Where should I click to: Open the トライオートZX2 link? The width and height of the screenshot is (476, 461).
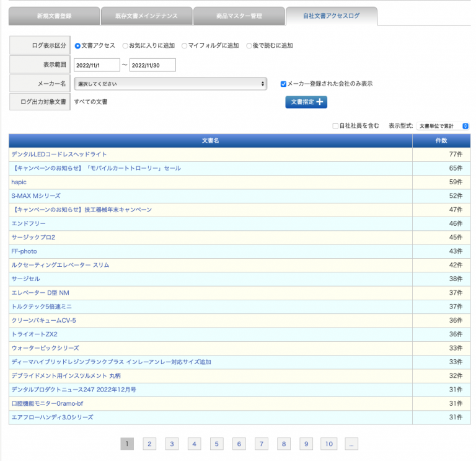(x=34, y=334)
